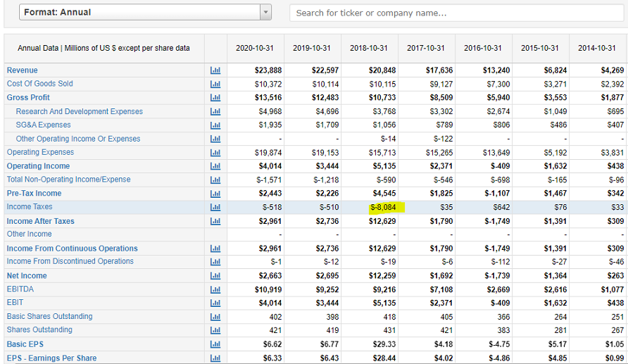
Task: Open chart icon for Shares Outstanding
Action: (215, 330)
